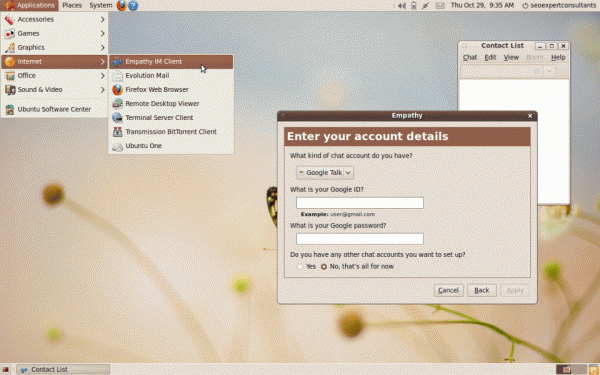Expand the Office submenu
600x375 pixels.
(x=54, y=76)
